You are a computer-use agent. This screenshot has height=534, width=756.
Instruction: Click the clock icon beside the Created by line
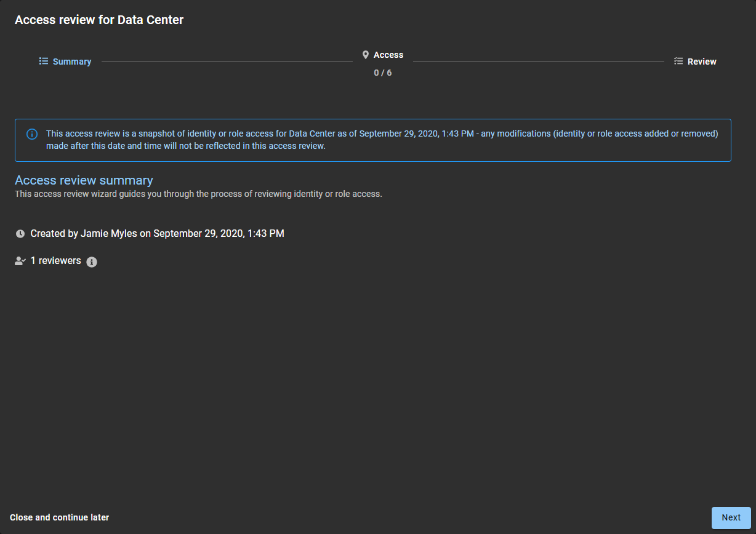pyautogui.click(x=20, y=234)
